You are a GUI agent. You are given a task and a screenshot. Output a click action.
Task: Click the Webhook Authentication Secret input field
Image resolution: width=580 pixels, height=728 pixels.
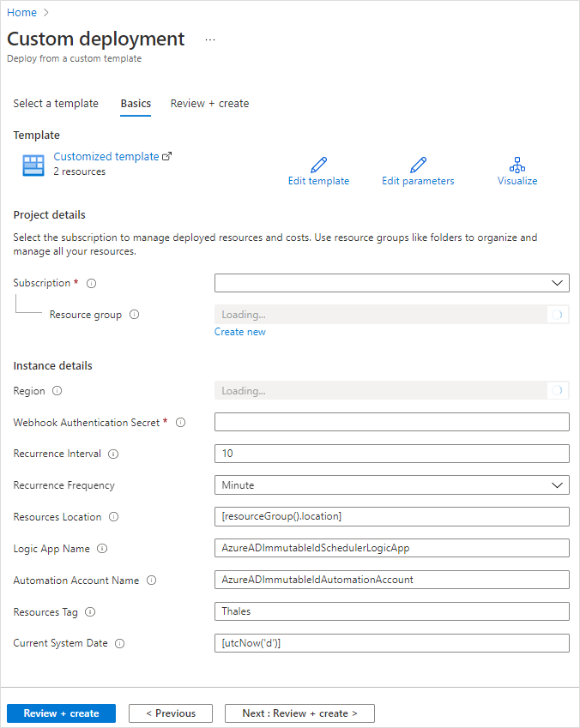391,421
